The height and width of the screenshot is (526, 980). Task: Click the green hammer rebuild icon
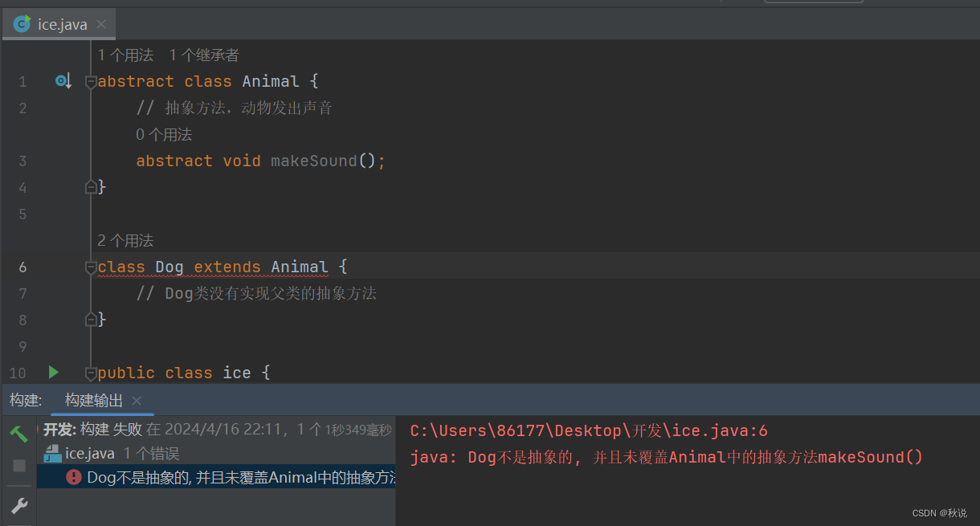(x=18, y=434)
